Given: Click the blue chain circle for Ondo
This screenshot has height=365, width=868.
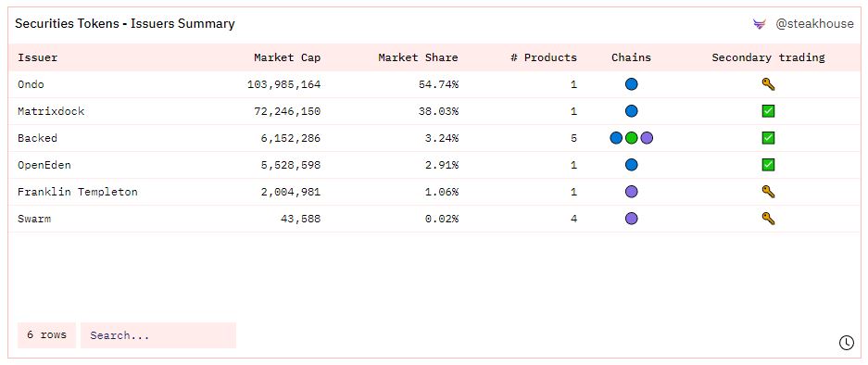Looking at the screenshot, I should pos(632,84).
